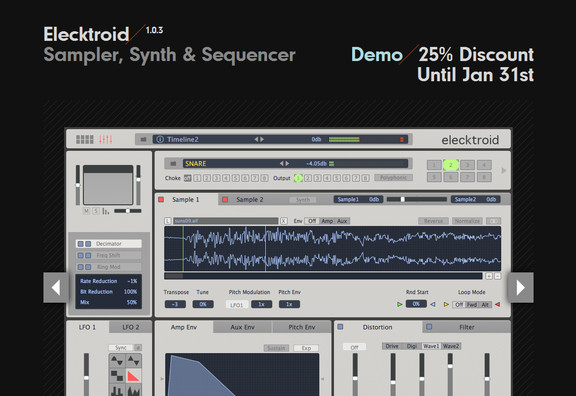The width and height of the screenshot is (576, 396).
Task: Show the next slide with right arrow
Action: tap(521, 288)
